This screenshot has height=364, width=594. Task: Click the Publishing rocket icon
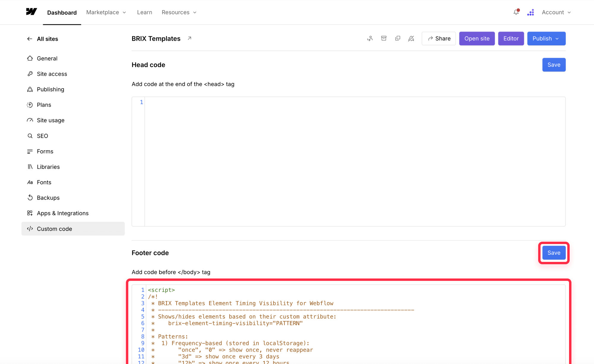point(30,89)
